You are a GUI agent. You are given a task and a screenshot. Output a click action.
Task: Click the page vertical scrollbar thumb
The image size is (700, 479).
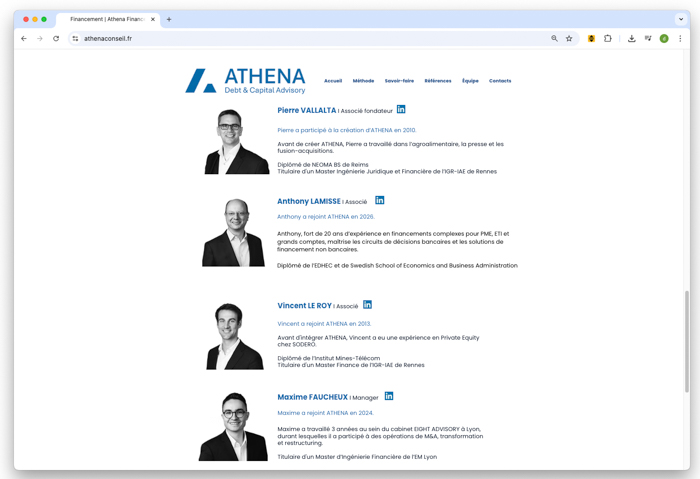tap(687, 342)
